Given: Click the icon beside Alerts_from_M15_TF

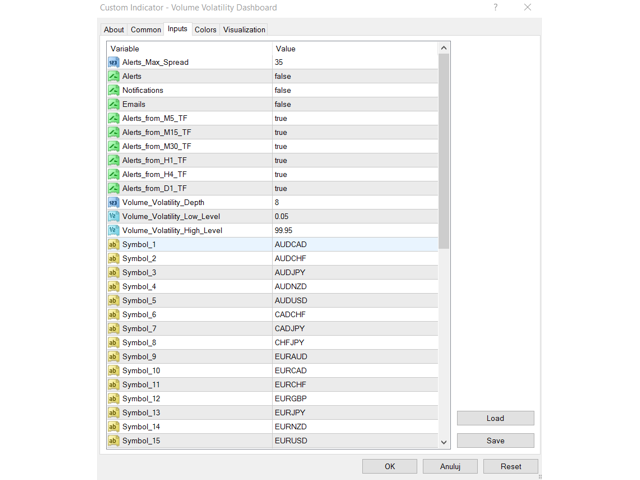Looking at the screenshot, I should [x=113, y=132].
